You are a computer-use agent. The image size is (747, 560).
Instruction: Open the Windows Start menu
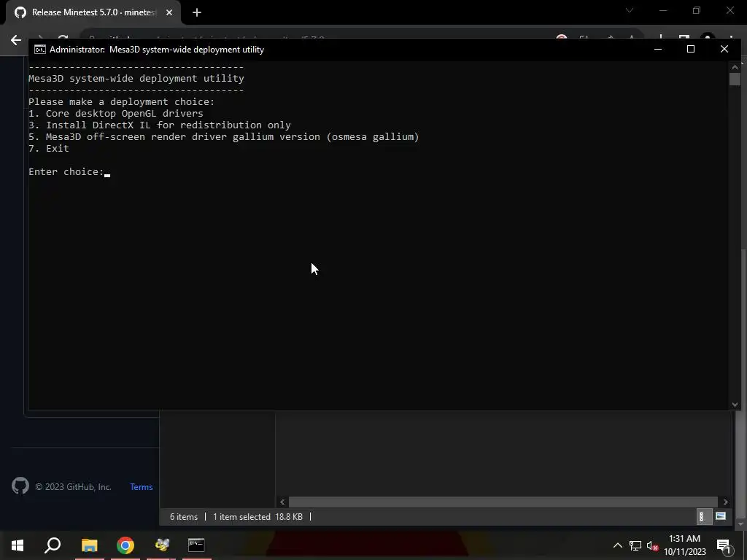[18, 545]
